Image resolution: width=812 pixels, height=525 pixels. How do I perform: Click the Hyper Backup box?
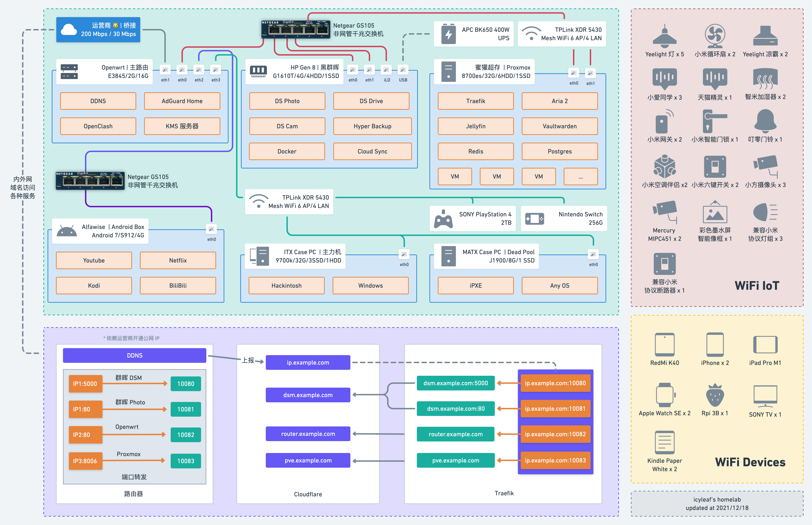click(x=372, y=126)
